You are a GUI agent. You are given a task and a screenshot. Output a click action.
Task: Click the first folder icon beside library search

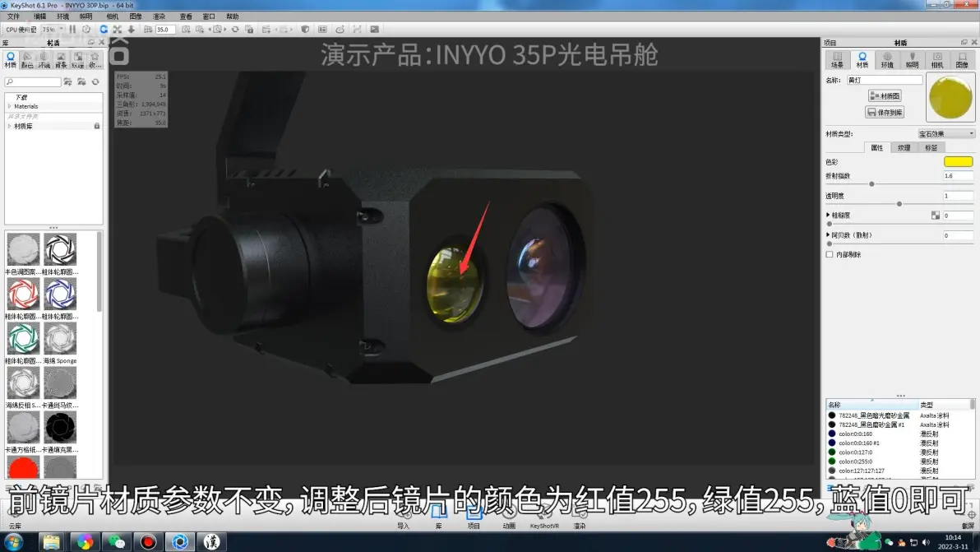tap(67, 82)
